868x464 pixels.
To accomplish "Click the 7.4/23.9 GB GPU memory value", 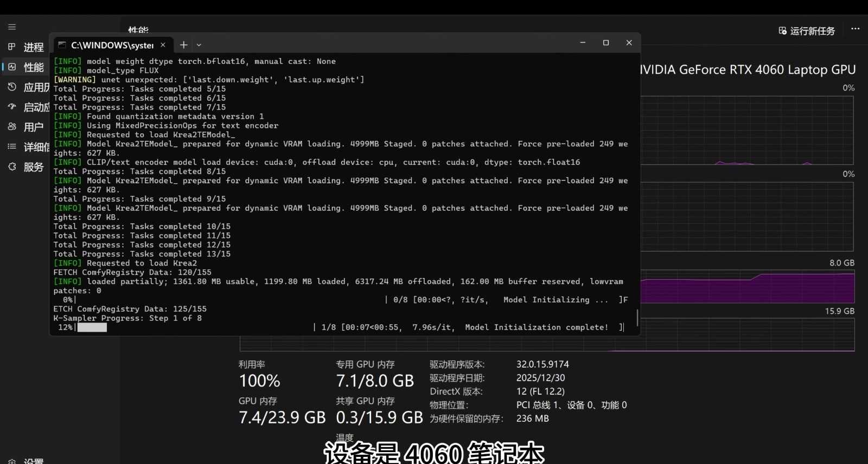I will click(282, 417).
